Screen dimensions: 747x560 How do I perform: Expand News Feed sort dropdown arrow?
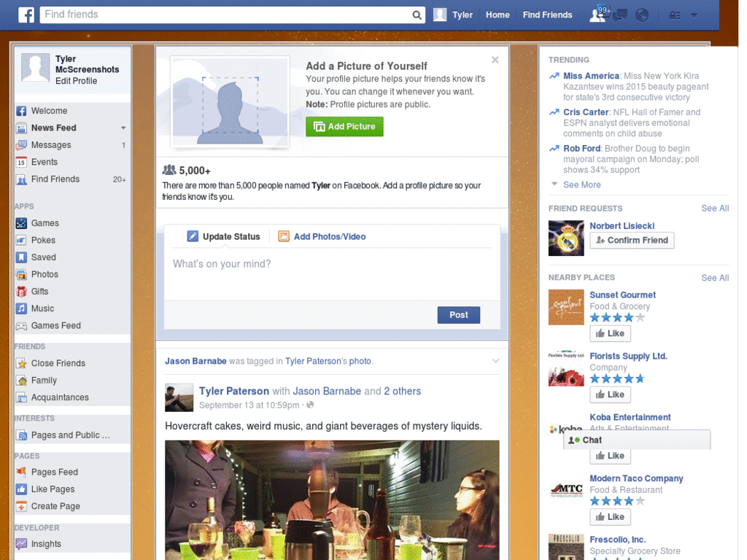point(123,128)
